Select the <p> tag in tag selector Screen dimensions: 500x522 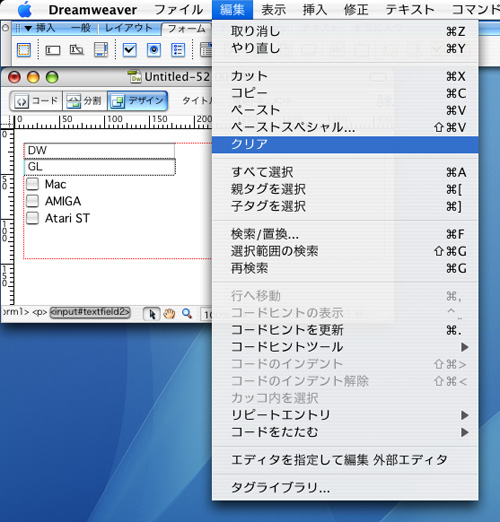pos(40,312)
